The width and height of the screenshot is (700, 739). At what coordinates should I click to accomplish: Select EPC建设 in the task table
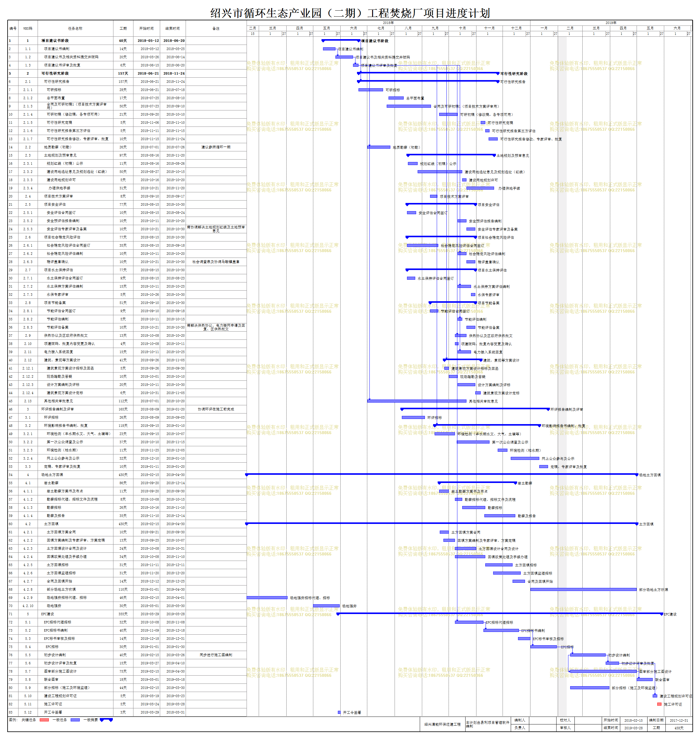pyautogui.click(x=48, y=614)
